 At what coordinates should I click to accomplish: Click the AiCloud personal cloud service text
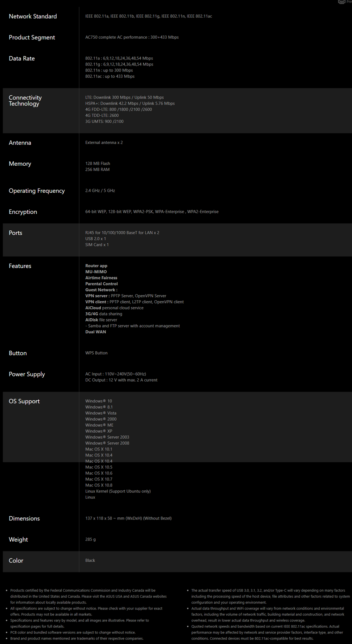pyautogui.click(x=114, y=308)
